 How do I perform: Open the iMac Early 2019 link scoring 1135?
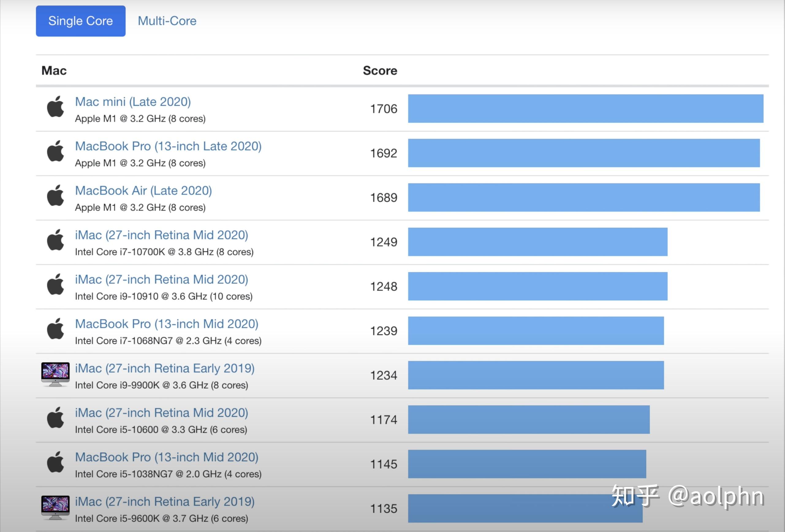(x=165, y=502)
